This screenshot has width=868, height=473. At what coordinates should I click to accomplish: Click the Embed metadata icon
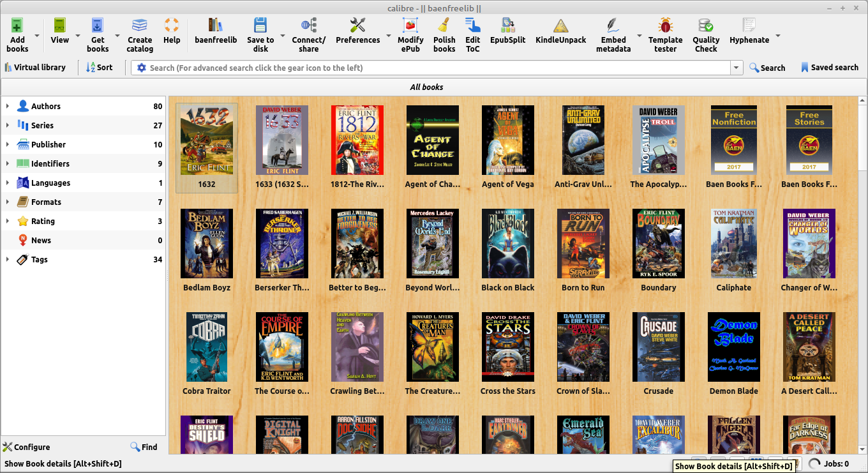tap(613, 26)
